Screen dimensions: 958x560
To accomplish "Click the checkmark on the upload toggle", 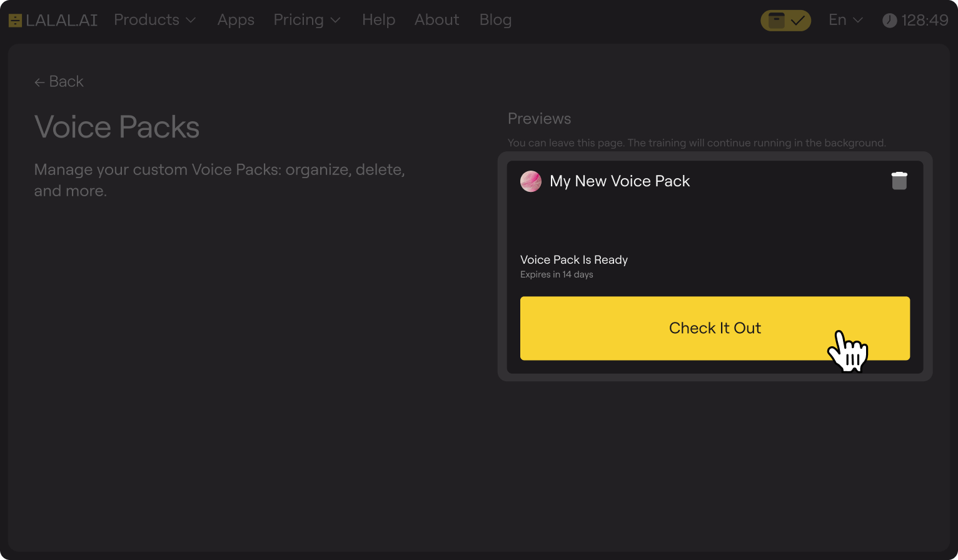I will coord(797,20).
